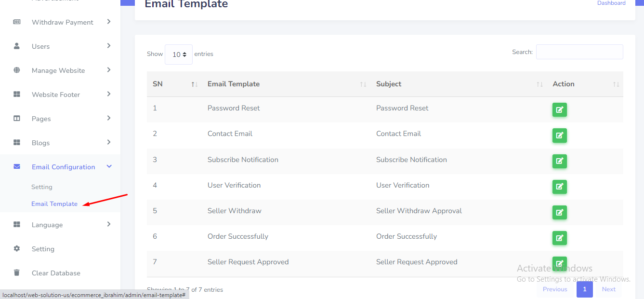Edit the Seller Withdraw template
Screen dimensions: 644x299
[x=559, y=212]
